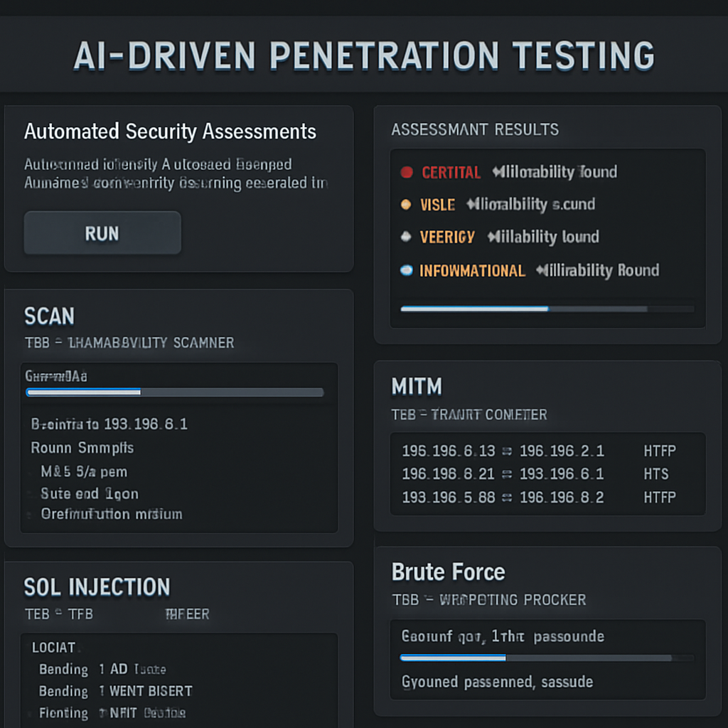
Task: Click the ASSESSMANT RESULTS heading
Action: point(475,129)
